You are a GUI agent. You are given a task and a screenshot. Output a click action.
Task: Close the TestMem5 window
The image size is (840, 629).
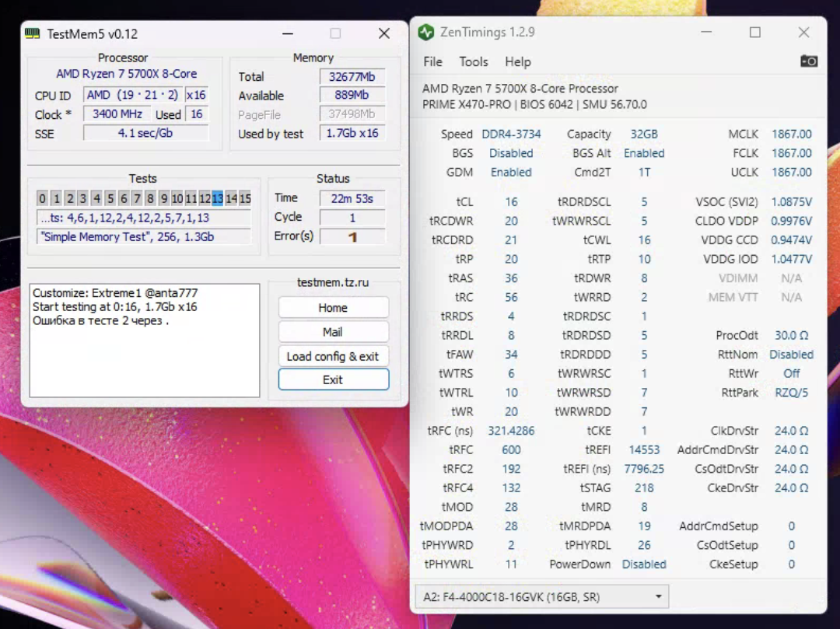[384, 33]
